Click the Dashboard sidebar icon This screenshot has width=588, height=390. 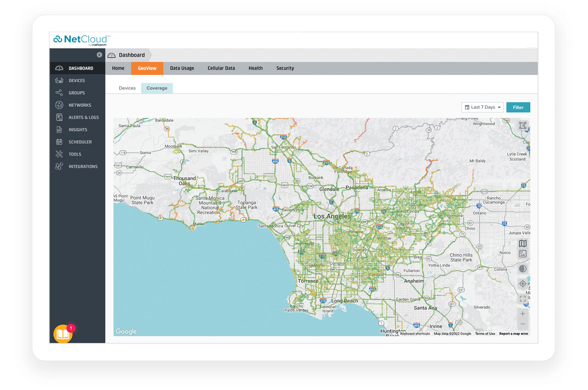coord(59,68)
